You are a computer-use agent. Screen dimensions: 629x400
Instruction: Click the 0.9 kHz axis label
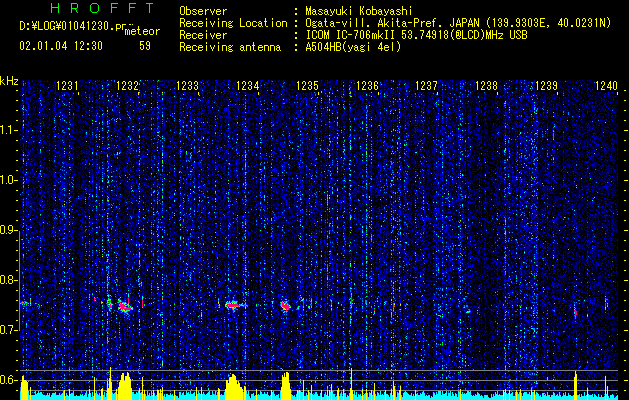point(8,230)
